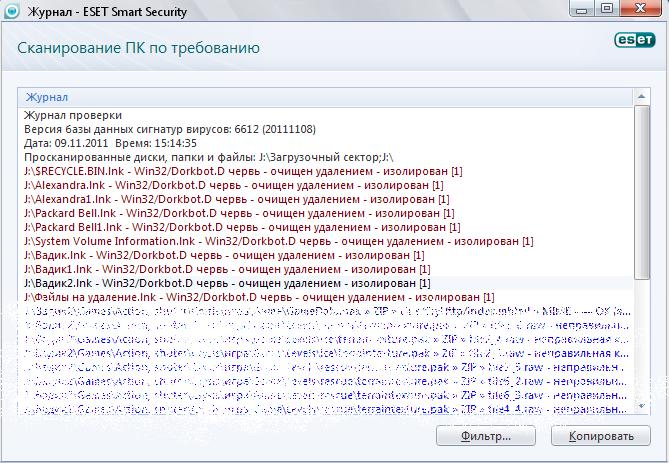Screen dimensions: 669x463
Task: Select the J:\Packard Bell1.lnk log row
Action: [326, 227]
